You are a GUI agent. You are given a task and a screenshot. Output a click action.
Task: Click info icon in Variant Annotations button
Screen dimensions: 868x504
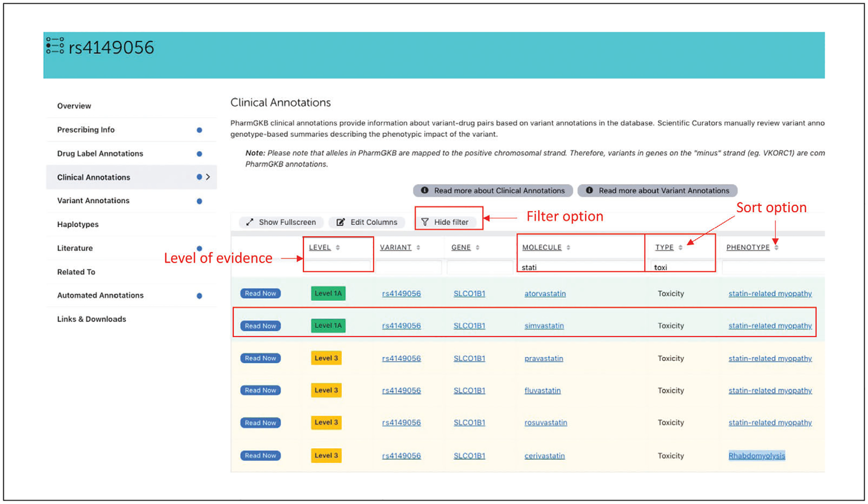589,190
